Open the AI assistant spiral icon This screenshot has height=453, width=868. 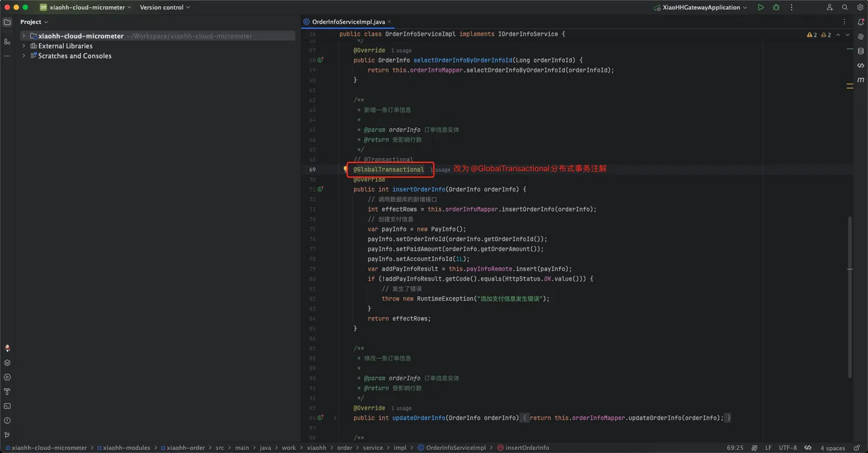pos(861,37)
